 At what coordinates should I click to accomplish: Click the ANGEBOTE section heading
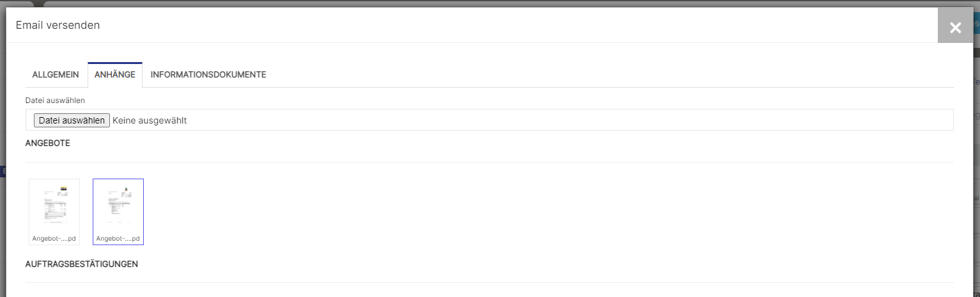(x=48, y=143)
